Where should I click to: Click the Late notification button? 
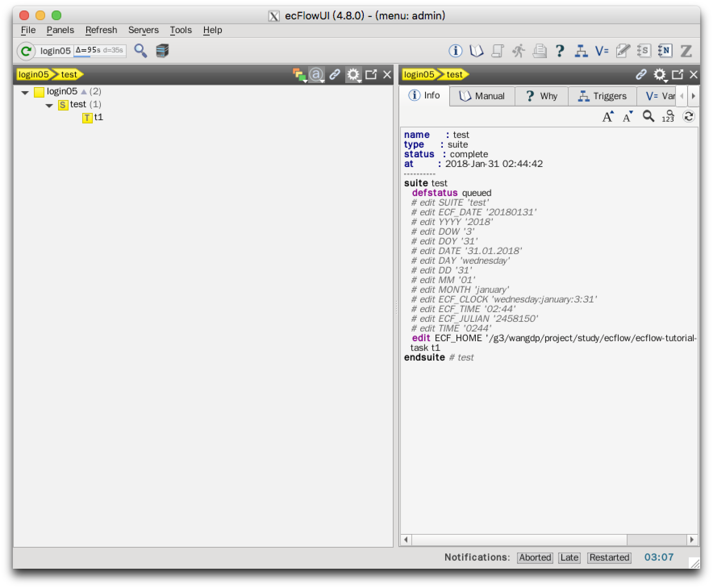[569, 557]
